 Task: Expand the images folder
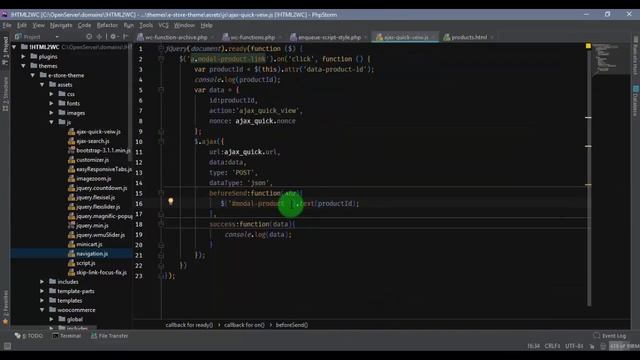tap(51, 113)
